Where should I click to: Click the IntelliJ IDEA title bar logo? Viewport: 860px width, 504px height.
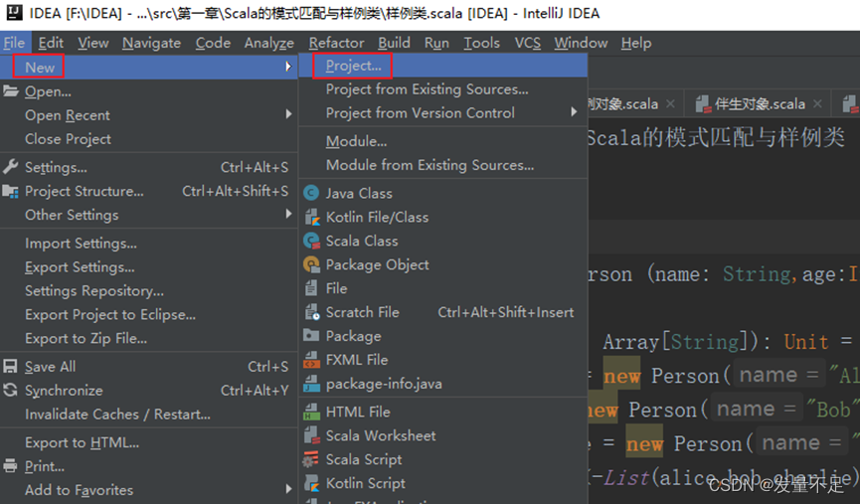[14, 12]
